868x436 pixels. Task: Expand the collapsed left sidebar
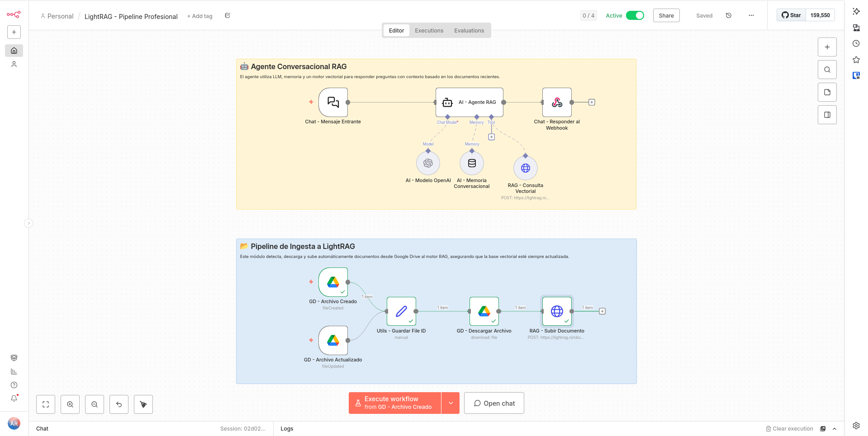28,223
